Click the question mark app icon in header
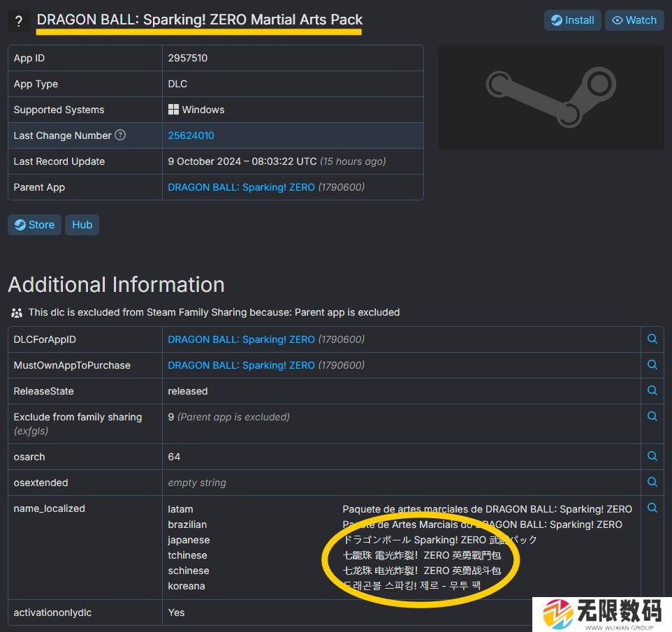 18,20
